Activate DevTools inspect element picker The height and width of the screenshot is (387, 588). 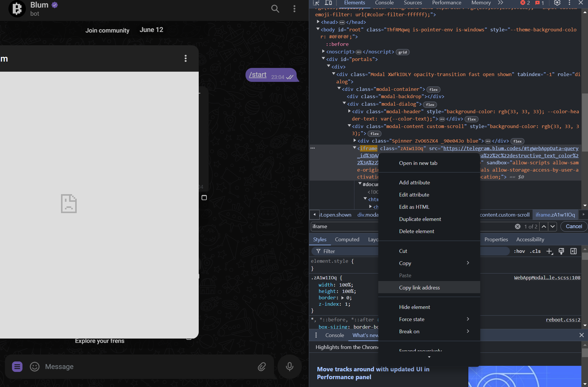[x=316, y=3]
